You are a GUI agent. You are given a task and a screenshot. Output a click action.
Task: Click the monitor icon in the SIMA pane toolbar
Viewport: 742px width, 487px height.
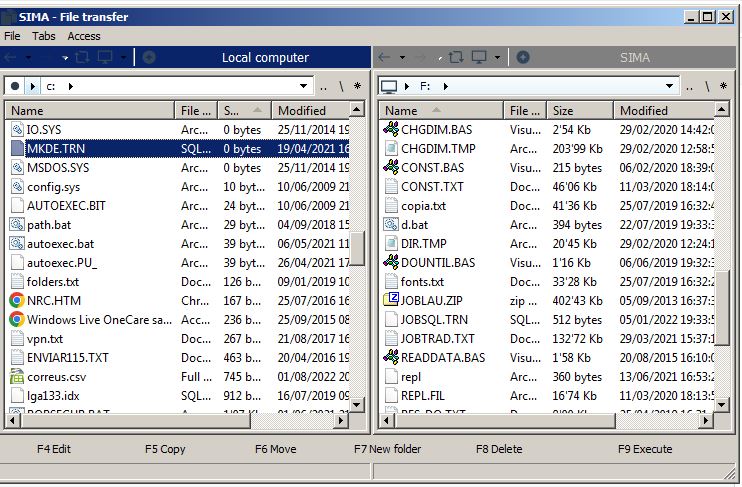(x=479, y=58)
